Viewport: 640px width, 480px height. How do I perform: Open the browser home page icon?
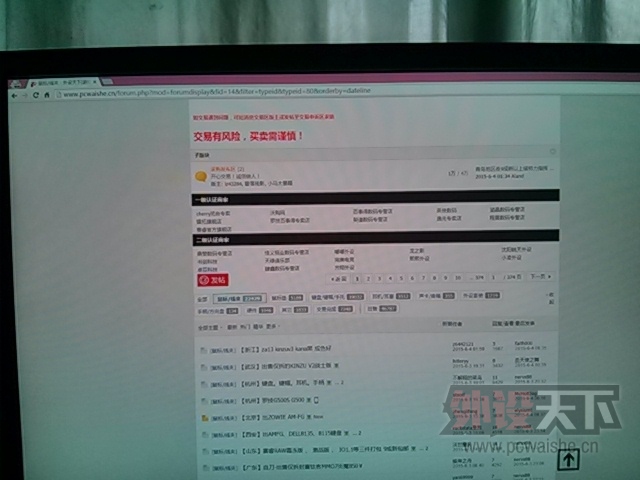pyautogui.click(x=45, y=95)
